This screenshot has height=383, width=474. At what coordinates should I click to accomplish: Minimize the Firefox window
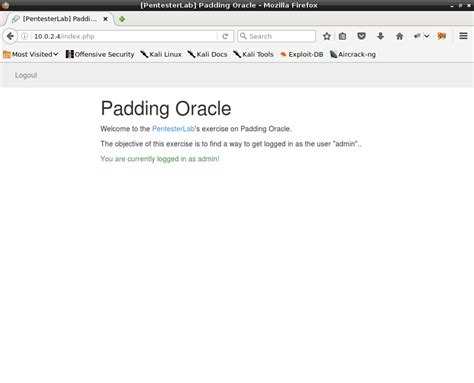coord(452,6)
